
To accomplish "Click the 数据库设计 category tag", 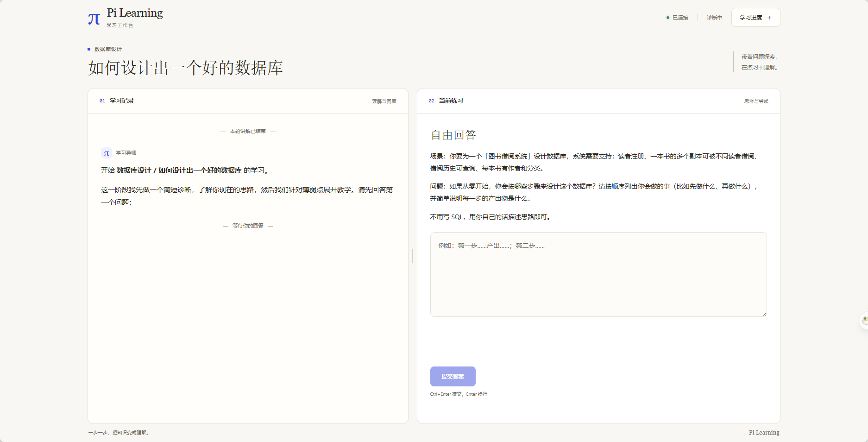I will (108, 49).
